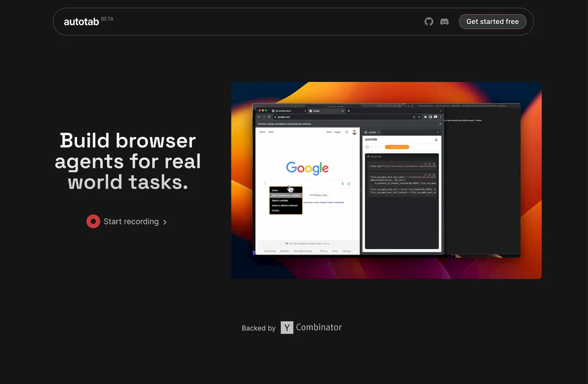Open autotab's GitHub from the header icon
Viewport: 588px width, 384px height.
428,21
